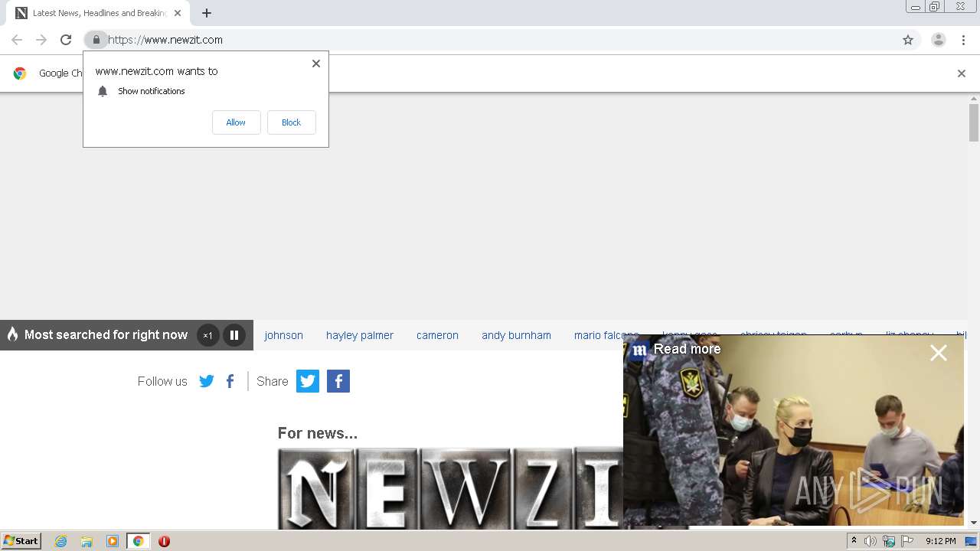Follow on Facebook via f icon
Viewport: 980px width, 551px height.
(x=230, y=381)
